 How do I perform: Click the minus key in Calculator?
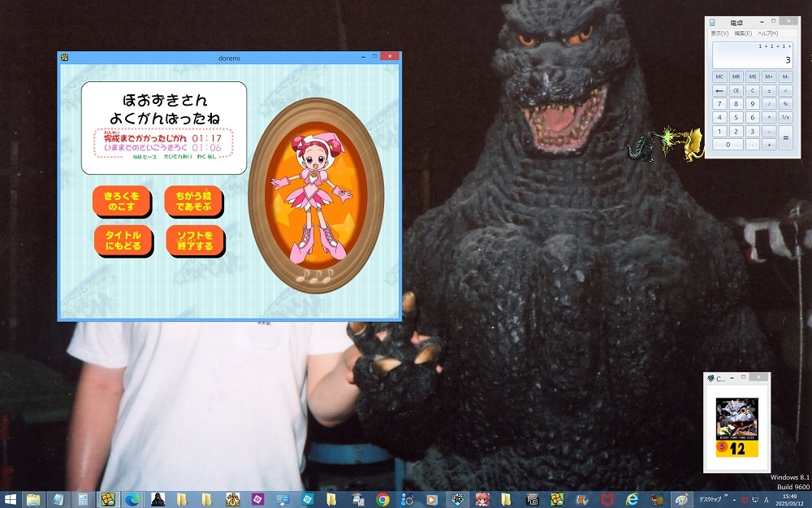(x=769, y=131)
